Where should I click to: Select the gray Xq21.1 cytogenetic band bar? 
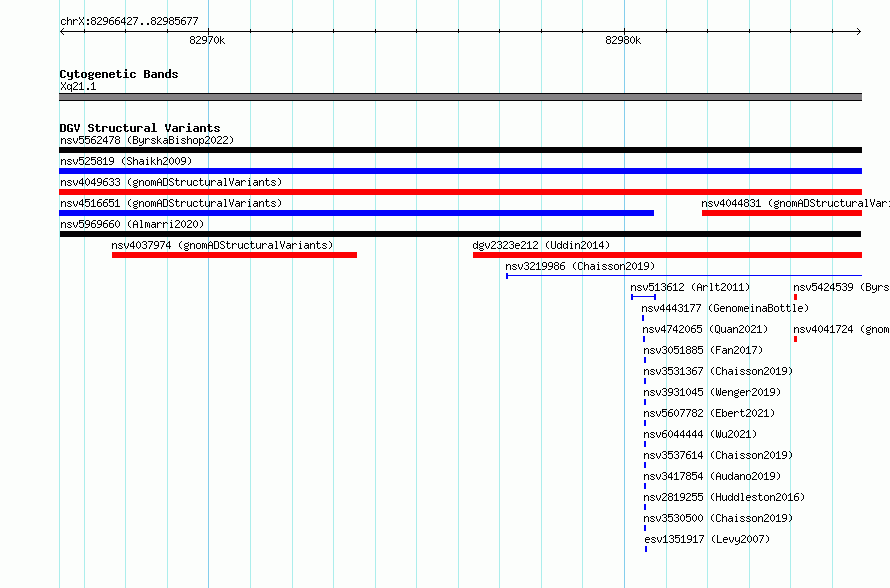pyautogui.click(x=460, y=97)
